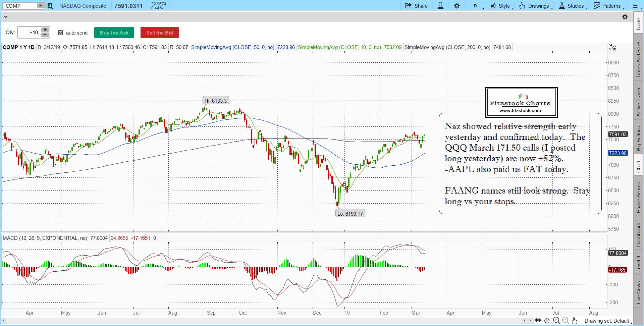Select the crosshair cursor tool
This screenshot has width=644, height=326.
[x=547, y=321]
